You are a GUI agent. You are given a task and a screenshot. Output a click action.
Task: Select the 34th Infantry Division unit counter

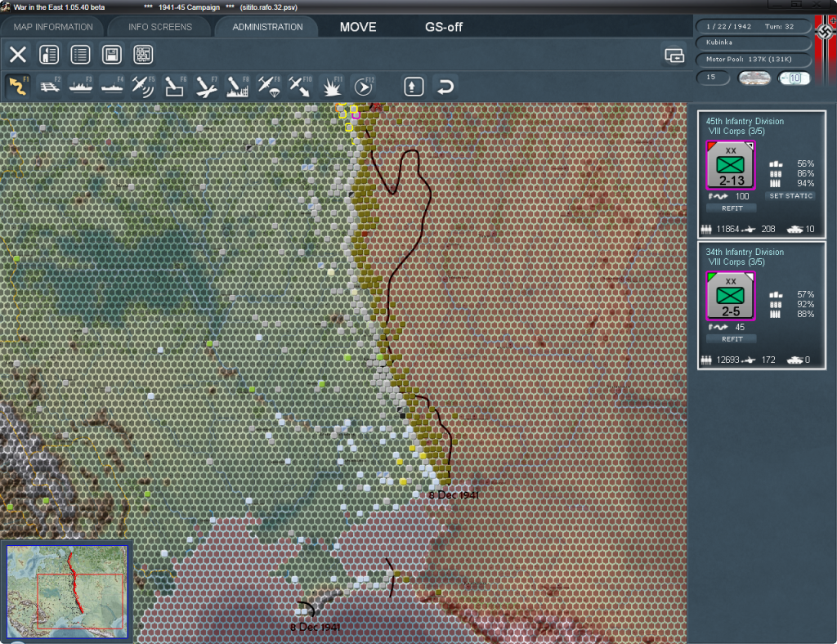pos(730,296)
